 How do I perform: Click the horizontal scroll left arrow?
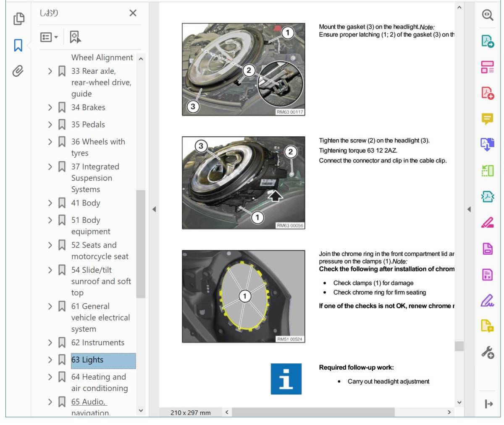pos(227,412)
